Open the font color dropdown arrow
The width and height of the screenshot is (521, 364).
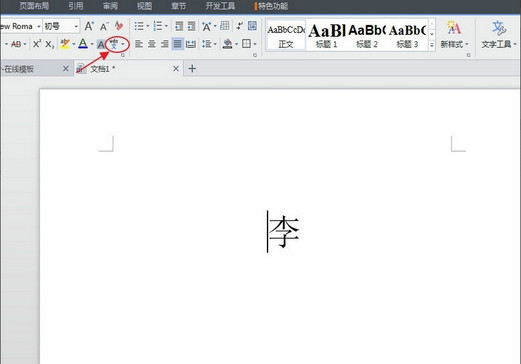pos(92,44)
